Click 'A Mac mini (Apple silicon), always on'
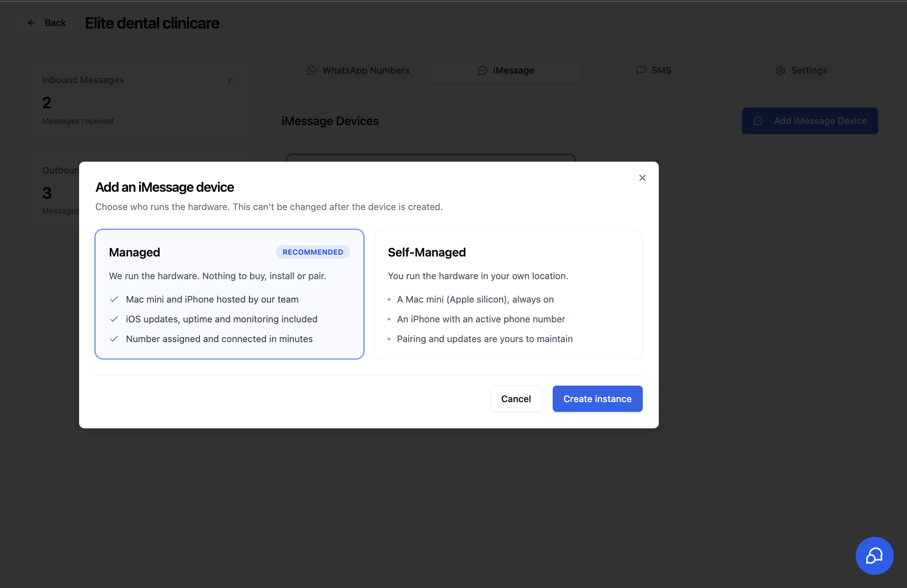Image resolution: width=907 pixels, height=588 pixels. pyautogui.click(x=475, y=299)
